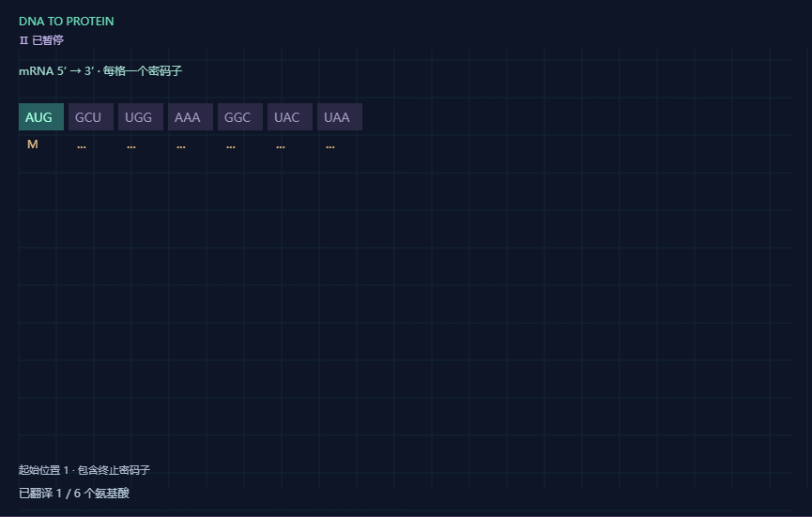
Task: Click the untranslated placeholder under UGG
Action: pos(131,146)
